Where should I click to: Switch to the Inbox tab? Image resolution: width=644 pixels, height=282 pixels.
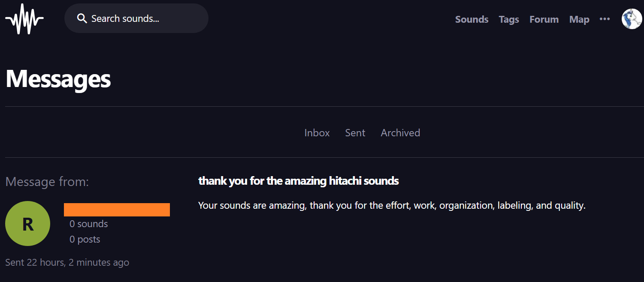pyautogui.click(x=317, y=133)
